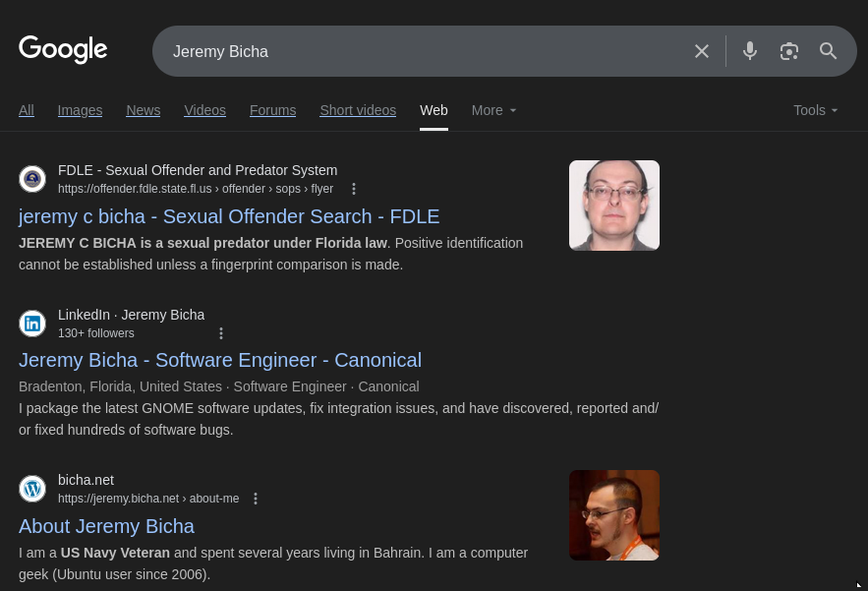Open the Sexual Offender Search - FDLE link
The width and height of the screenshot is (868, 591).
[229, 216]
